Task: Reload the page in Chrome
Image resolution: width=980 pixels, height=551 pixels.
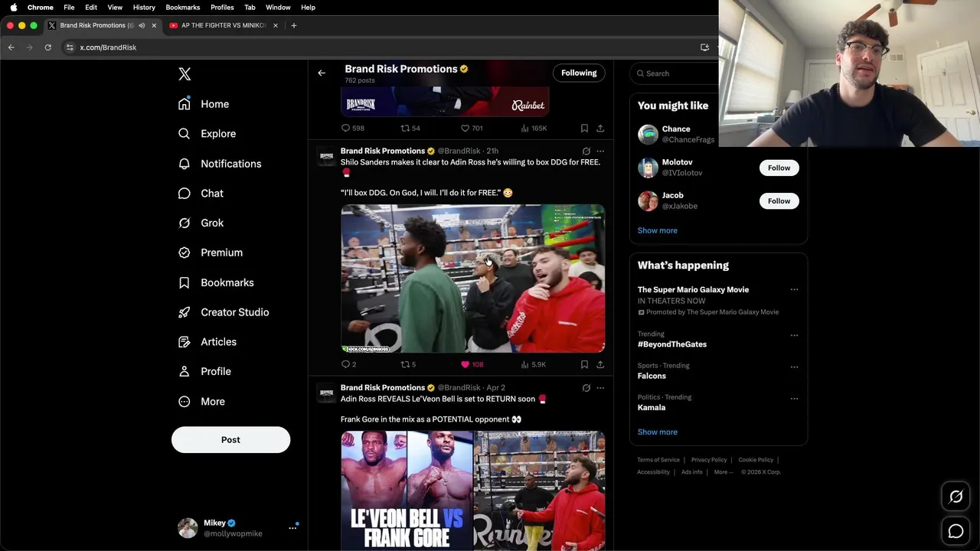Action: point(47,47)
